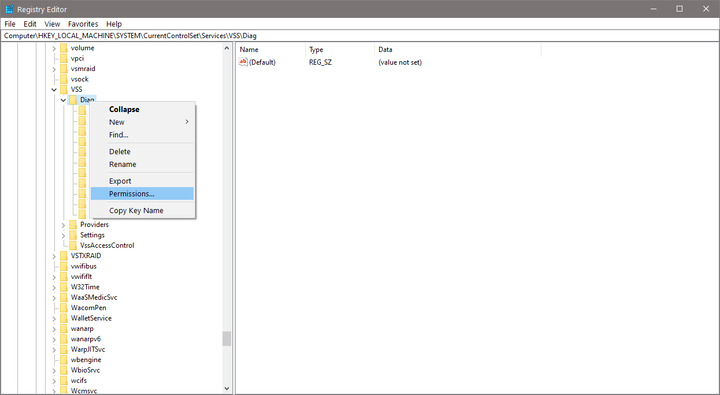
Task: Click the registry path address bar
Action: coord(360,36)
